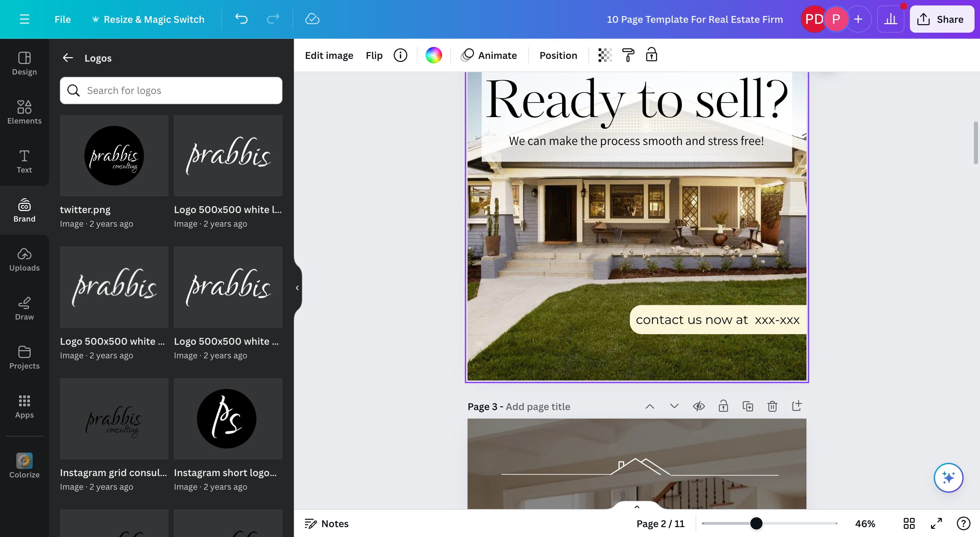The height and width of the screenshot is (537, 980).
Task: Move Page 3 down
Action: point(674,406)
